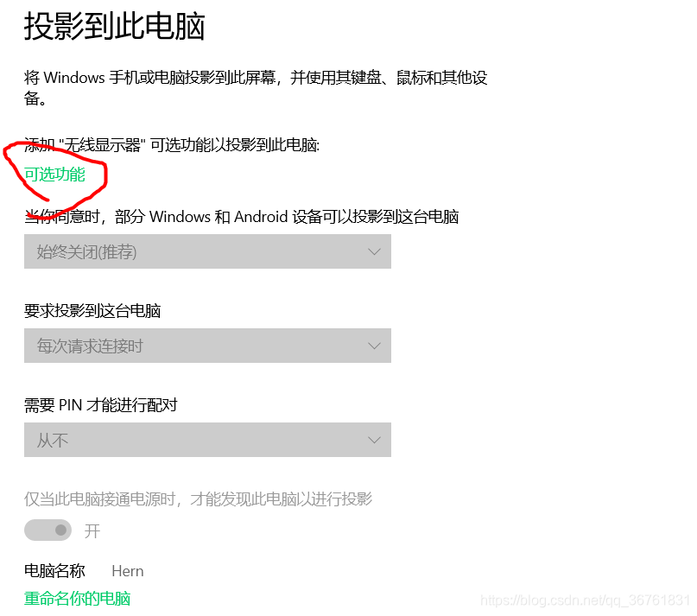This screenshot has height=616, width=697.
Task: Click the chevron arrow on 始终关闭(推荐) box
Action: (374, 251)
